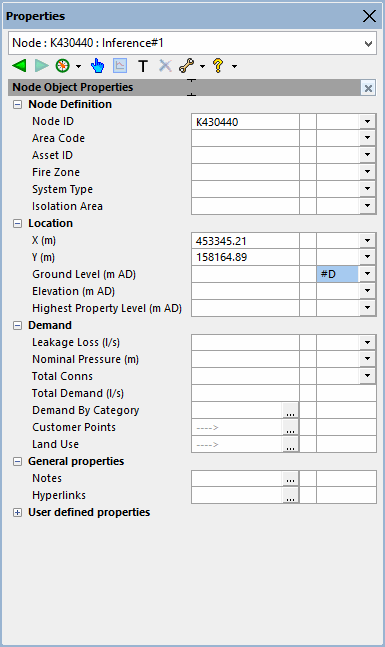Click the Y (m) field with 158164.89
The width and height of the screenshot is (385, 647).
[245, 257]
